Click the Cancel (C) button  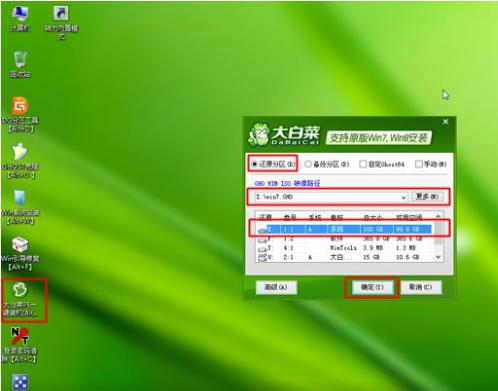[x=421, y=287]
